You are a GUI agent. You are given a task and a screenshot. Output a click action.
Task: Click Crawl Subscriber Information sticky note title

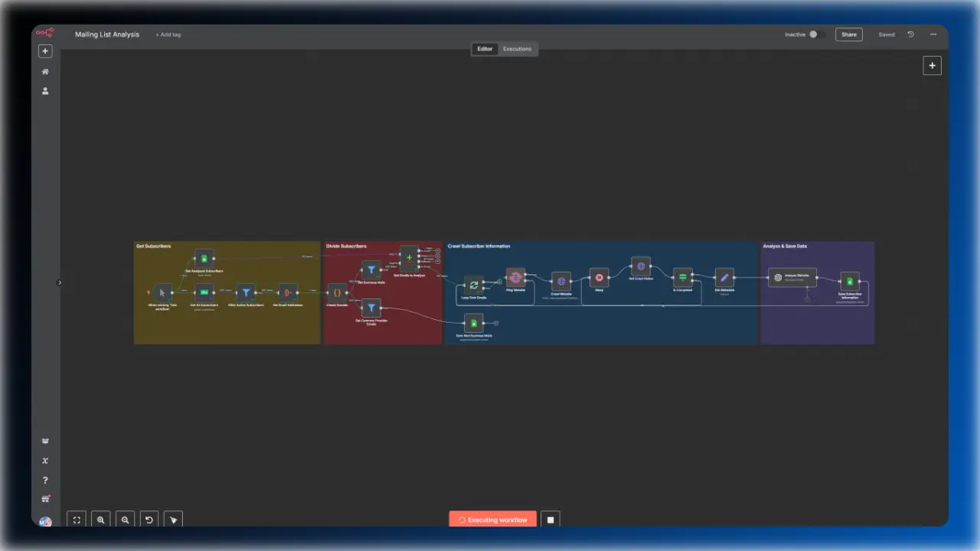(479, 246)
